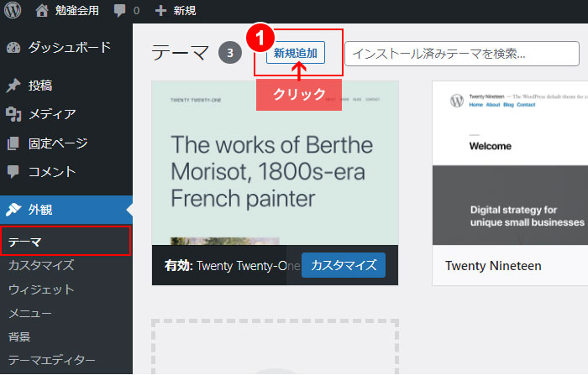588x375 pixels.
Task: Click the 投稿 pushpin icon
Action: pos(13,86)
